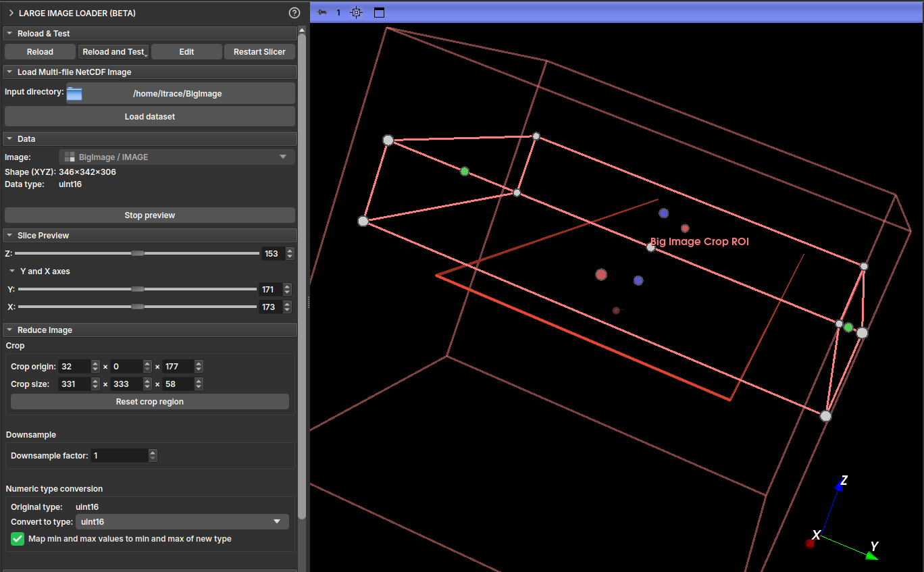Center the 3D view with crosshair icon

point(357,12)
